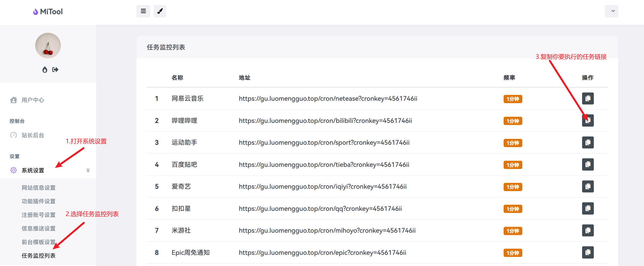Click the 运动助手 name cell
Screen dimensions: 644x266
[184, 143]
